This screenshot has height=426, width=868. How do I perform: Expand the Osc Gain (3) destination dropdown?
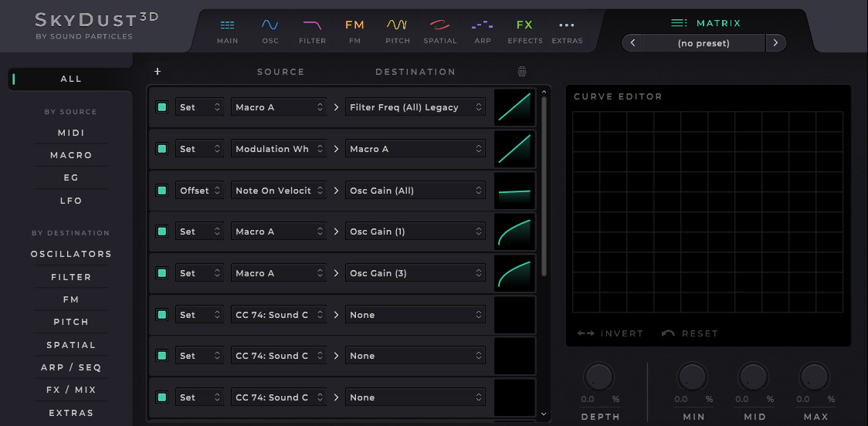[x=415, y=273]
